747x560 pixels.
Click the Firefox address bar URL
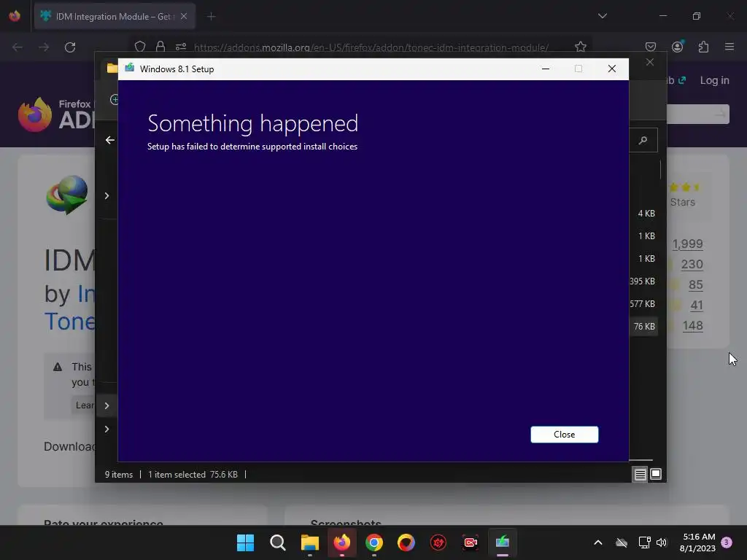coord(371,47)
